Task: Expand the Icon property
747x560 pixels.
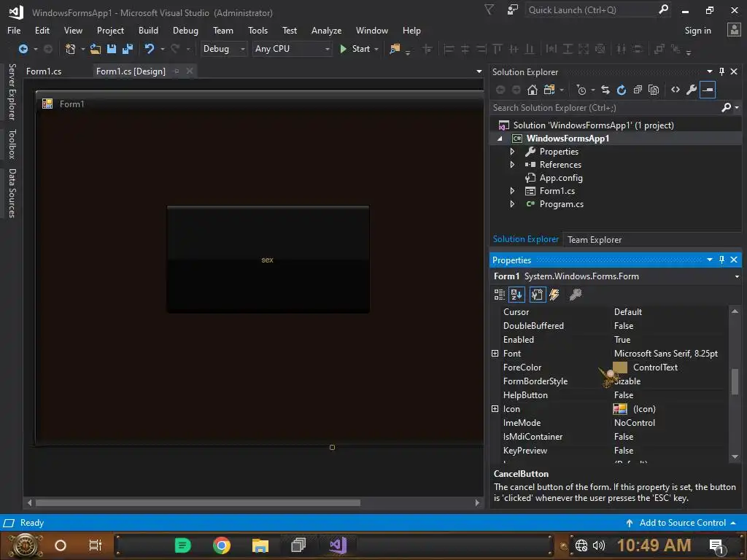Action: [495, 408]
